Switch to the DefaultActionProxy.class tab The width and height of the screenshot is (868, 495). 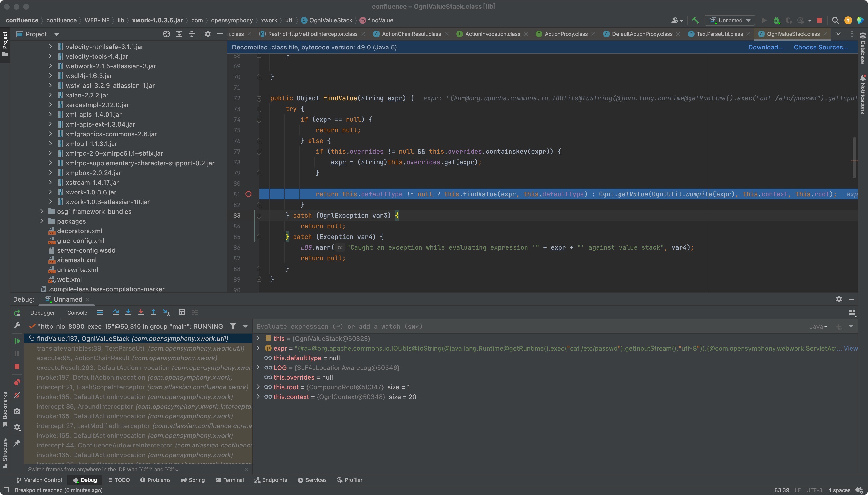click(642, 34)
